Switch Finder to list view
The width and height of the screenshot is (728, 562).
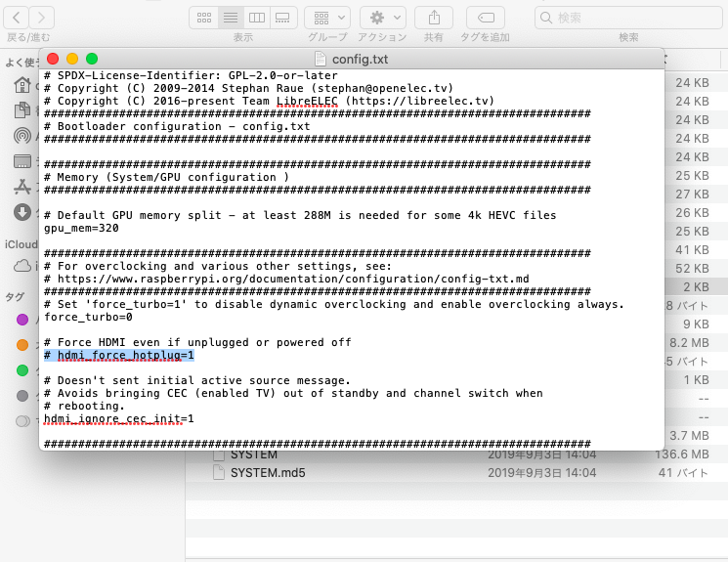231,18
